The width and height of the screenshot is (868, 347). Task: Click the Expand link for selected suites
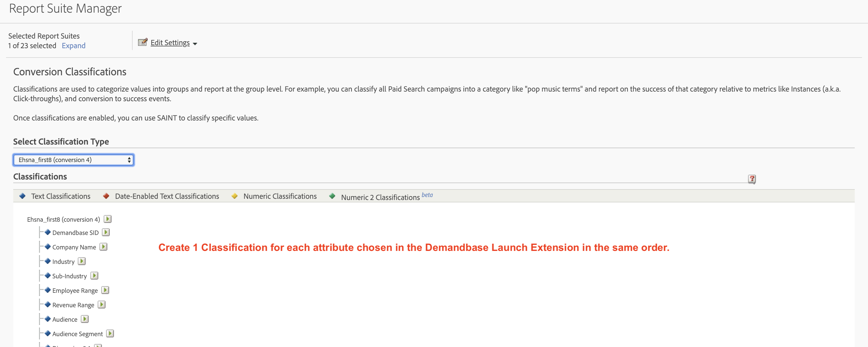pyautogui.click(x=74, y=45)
